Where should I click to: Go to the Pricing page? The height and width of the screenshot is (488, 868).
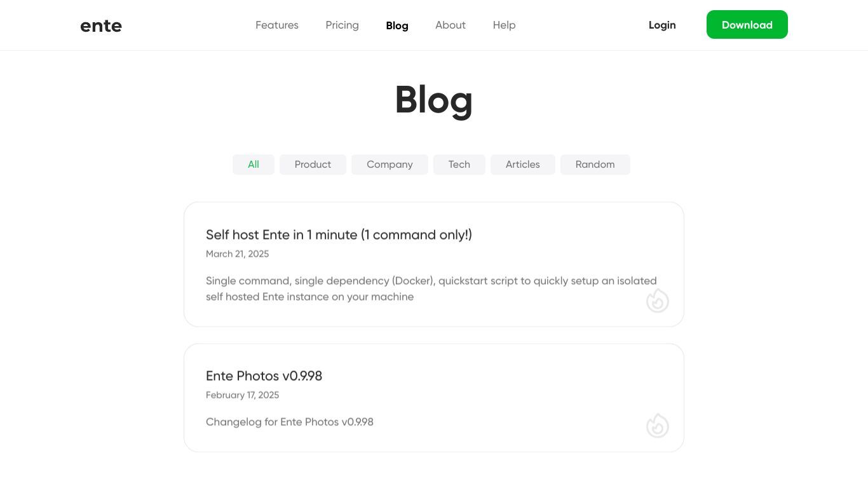coord(342,25)
